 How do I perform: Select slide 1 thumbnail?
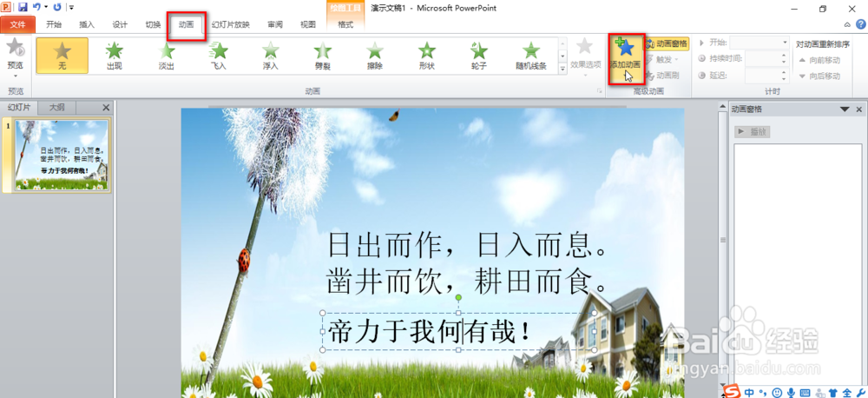click(x=61, y=155)
